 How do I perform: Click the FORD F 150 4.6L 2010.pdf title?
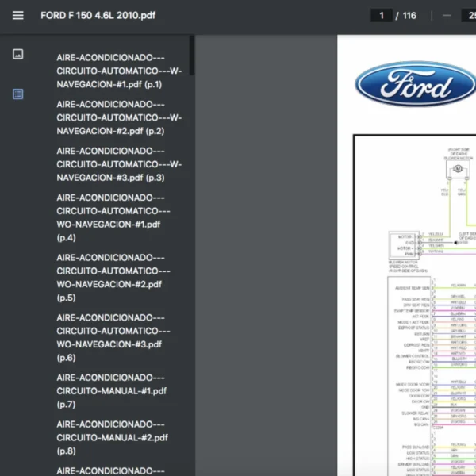click(98, 16)
